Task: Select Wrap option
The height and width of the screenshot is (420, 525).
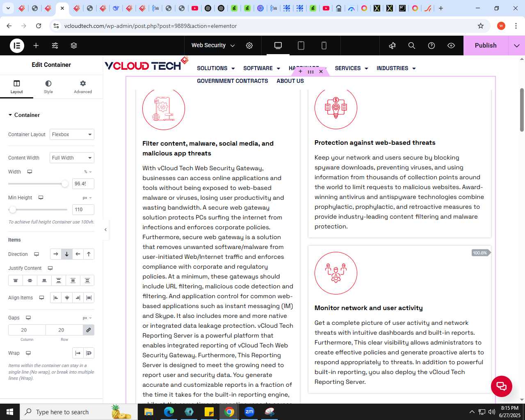Action: point(89,353)
